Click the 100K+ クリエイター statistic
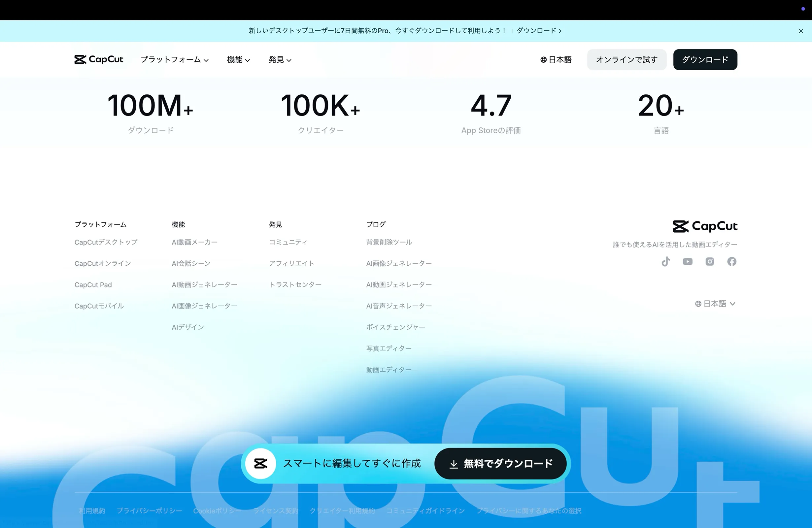 click(321, 114)
